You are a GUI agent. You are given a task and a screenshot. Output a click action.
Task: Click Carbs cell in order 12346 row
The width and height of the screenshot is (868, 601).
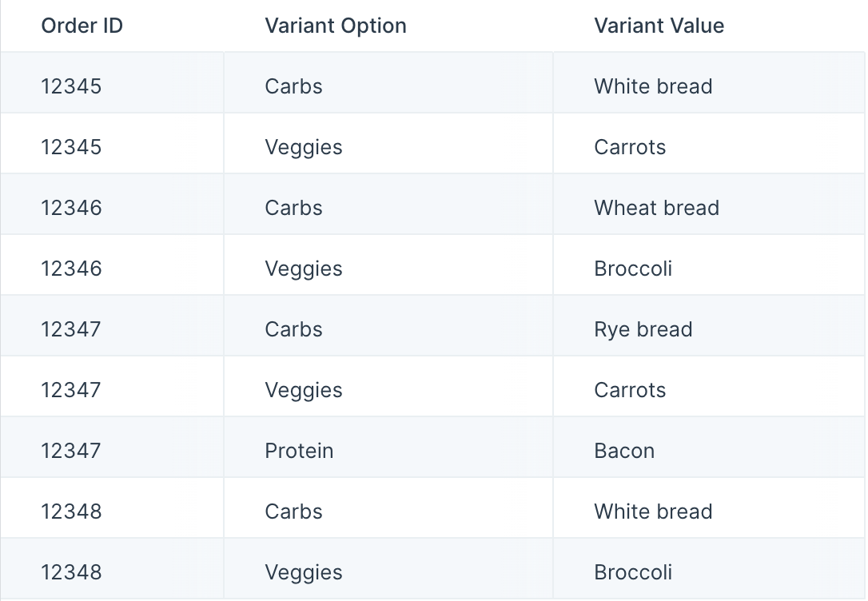[388, 205]
